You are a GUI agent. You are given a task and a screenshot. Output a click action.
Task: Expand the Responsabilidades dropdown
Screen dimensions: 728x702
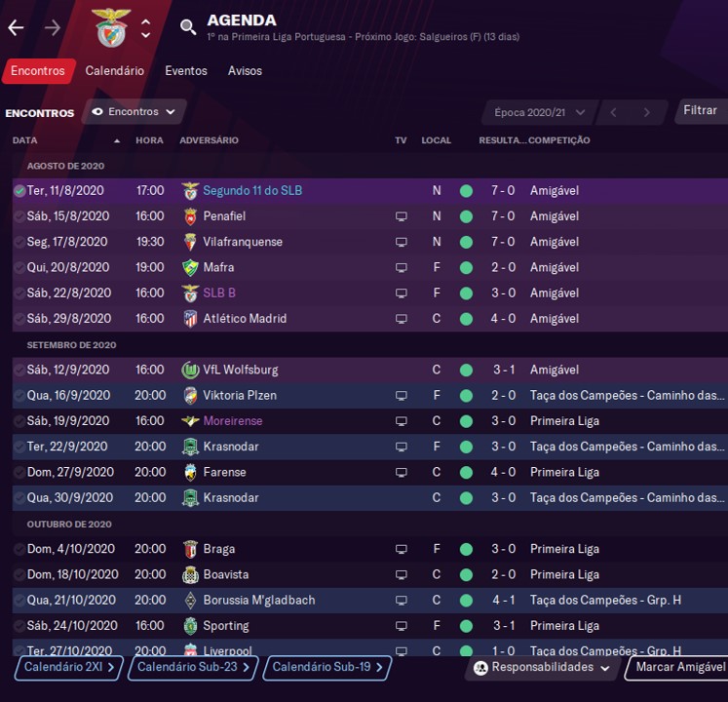click(x=543, y=668)
